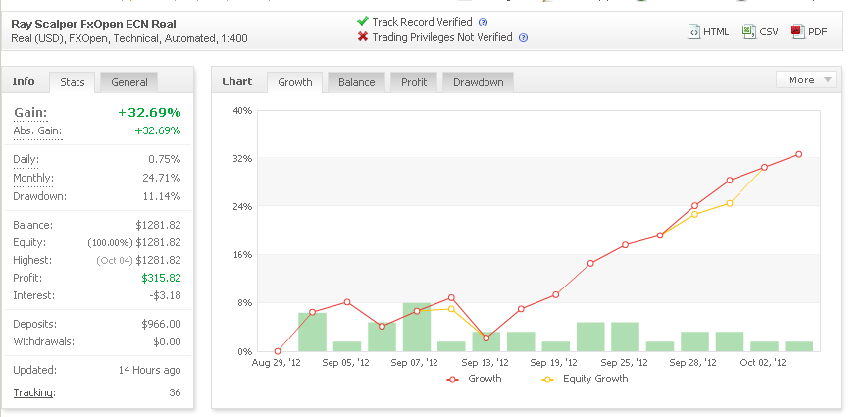Toggle Equity Growth series in chart legend

point(586,379)
